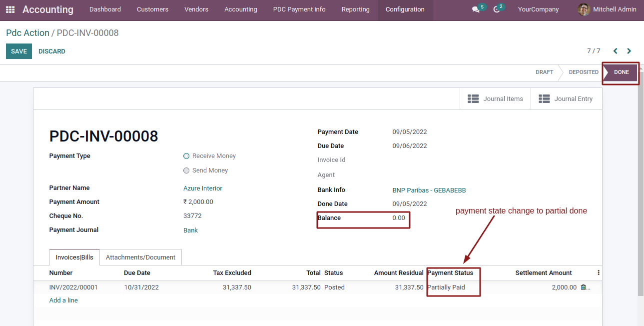
Task: Switch to Invoices|Bills tab
Action: (x=74, y=257)
